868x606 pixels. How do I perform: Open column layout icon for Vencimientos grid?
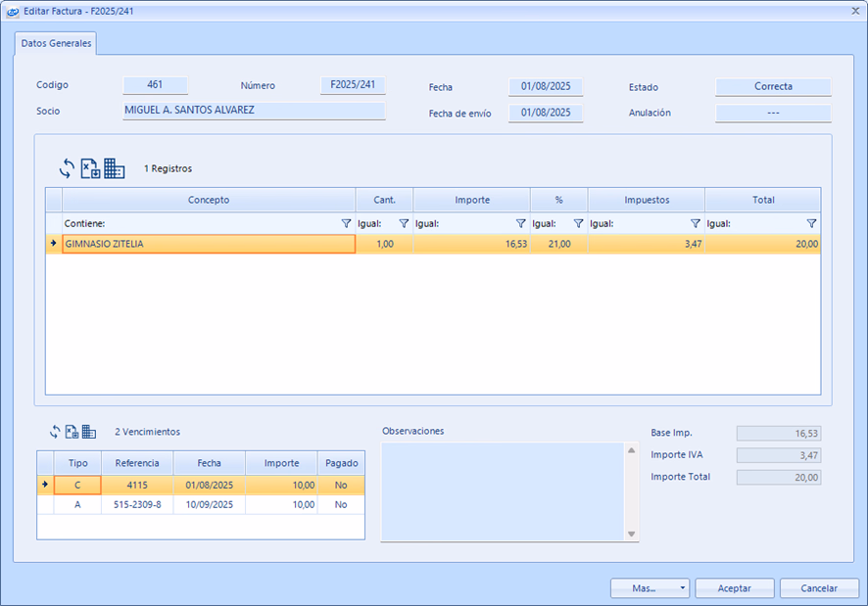click(88, 432)
